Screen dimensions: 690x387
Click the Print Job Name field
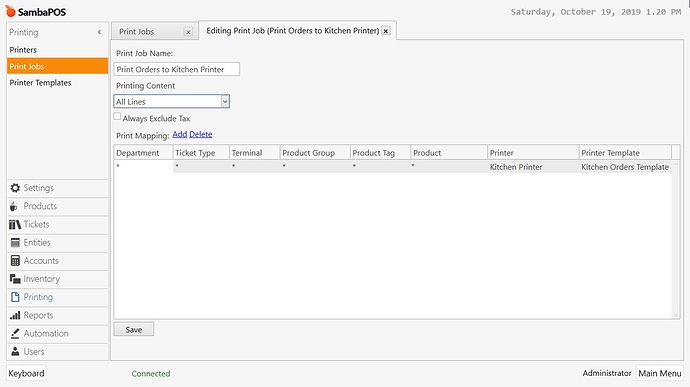[x=176, y=69]
